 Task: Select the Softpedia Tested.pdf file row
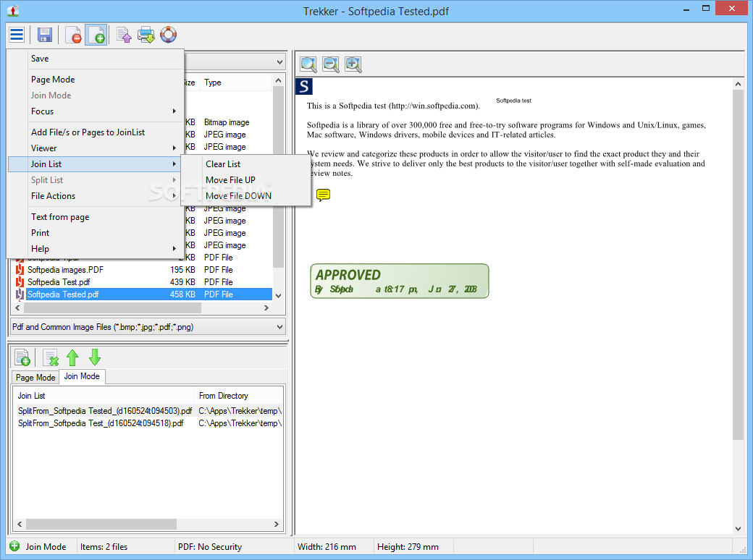click(149, 294)
